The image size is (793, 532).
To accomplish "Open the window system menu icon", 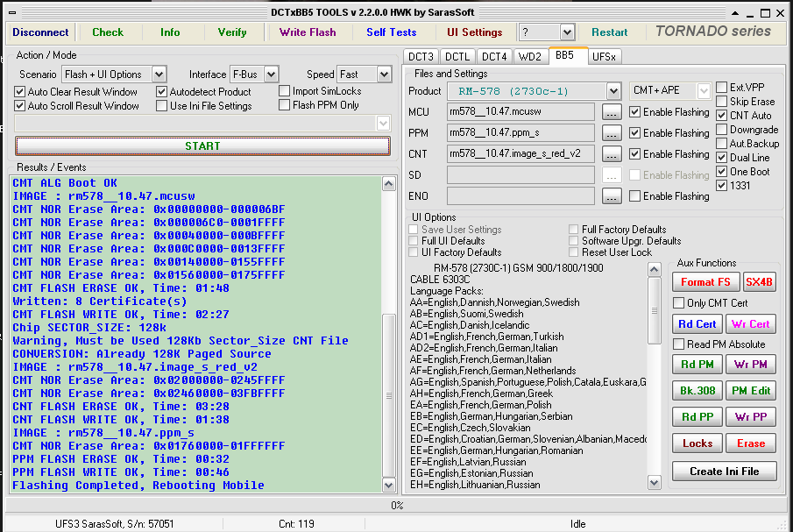I will (12, 12).
